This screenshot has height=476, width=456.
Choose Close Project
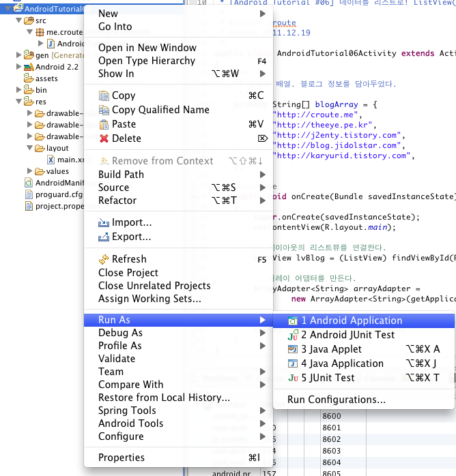(x=179, y=273)
